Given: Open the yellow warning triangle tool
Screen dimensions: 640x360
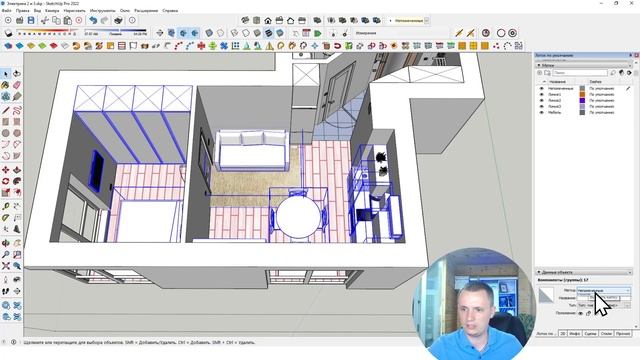Looking at the screenshot, I should [269, 46].
